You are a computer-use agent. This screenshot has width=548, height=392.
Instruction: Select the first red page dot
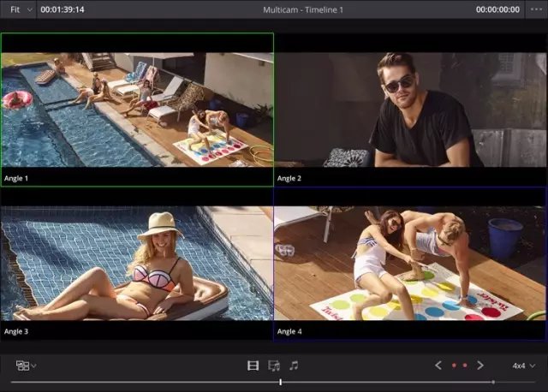point(453,365)
